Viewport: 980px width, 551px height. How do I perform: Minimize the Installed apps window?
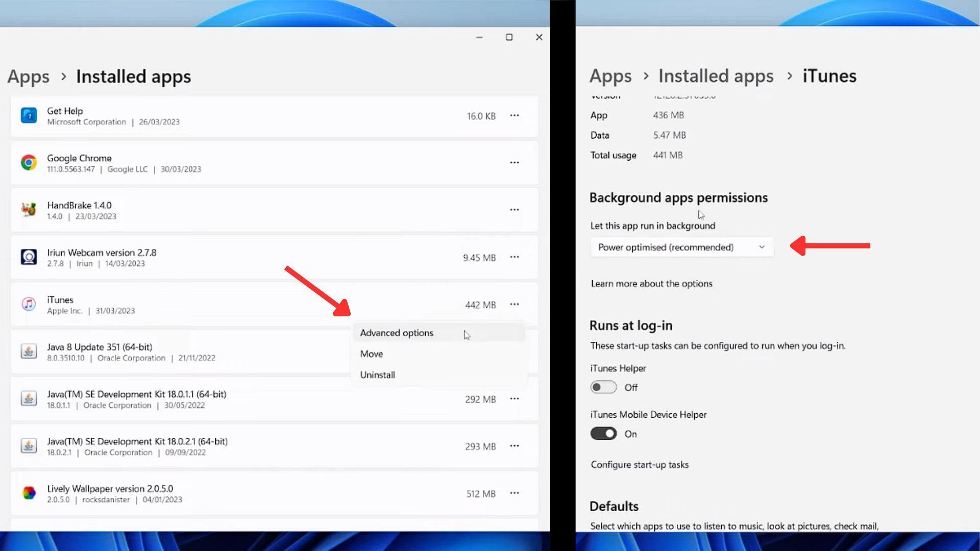click(x=479, y=37)
